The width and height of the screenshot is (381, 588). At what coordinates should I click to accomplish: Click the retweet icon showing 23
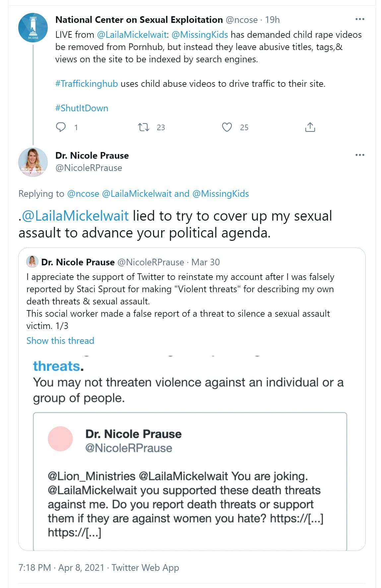pos(143,127)
